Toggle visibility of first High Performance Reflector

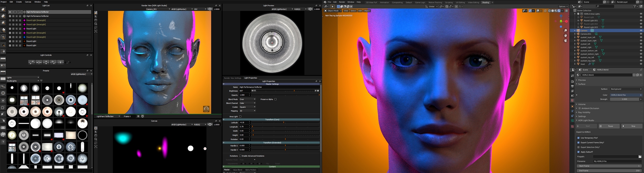(x=10, y=12)
